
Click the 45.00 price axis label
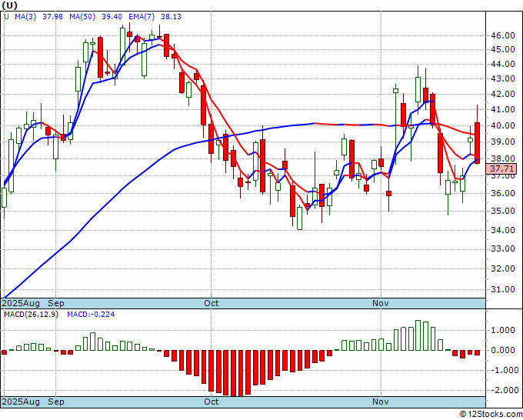pyautogui.click(x=503, y=49)
